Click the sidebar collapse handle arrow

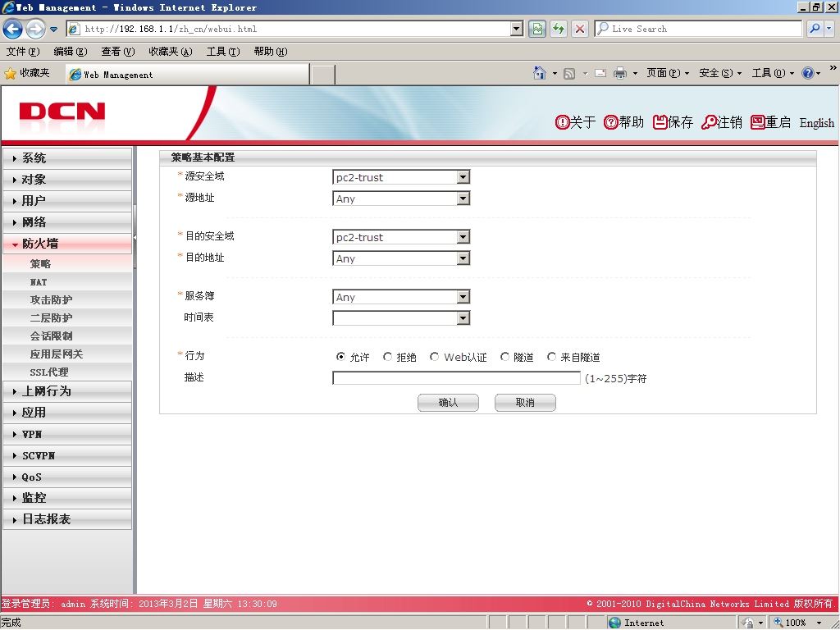point(135,237)
